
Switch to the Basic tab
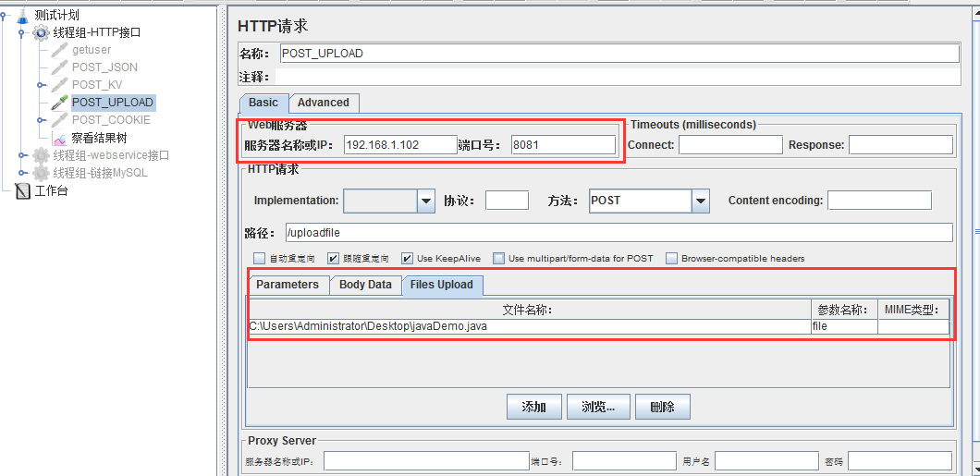(263, 103)
